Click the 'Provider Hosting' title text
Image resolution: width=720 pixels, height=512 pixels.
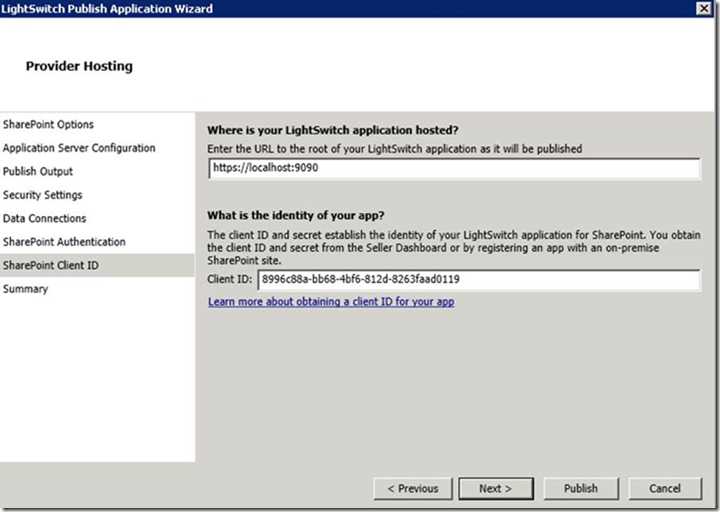click(x=79, y=66)
